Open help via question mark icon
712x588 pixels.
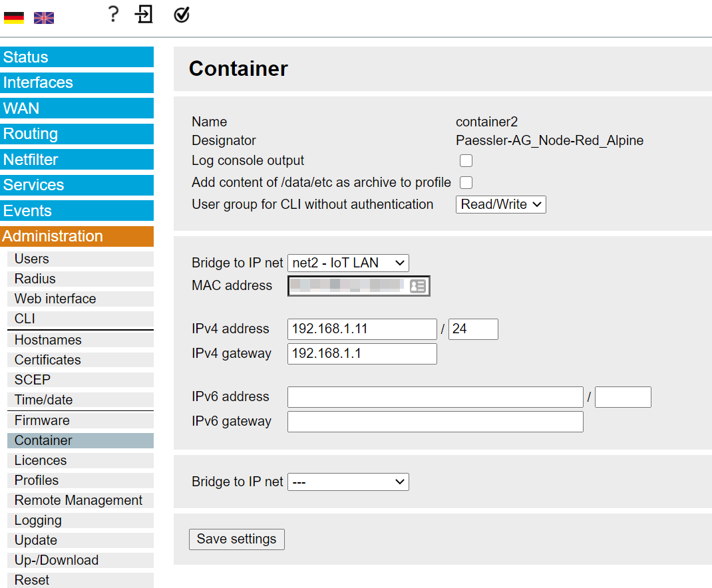tap(113, 14)
